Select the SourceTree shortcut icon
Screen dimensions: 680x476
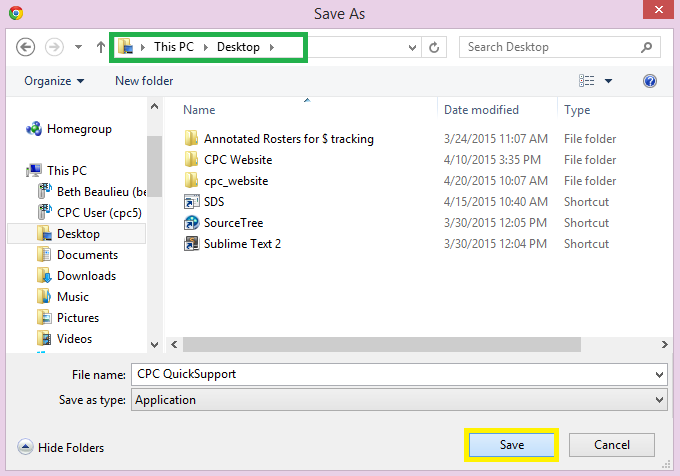191,223
